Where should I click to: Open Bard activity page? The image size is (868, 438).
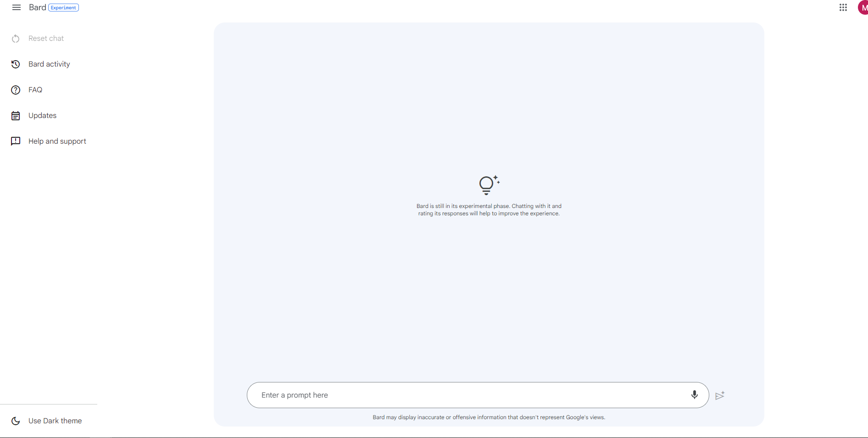tap(49, 64)
